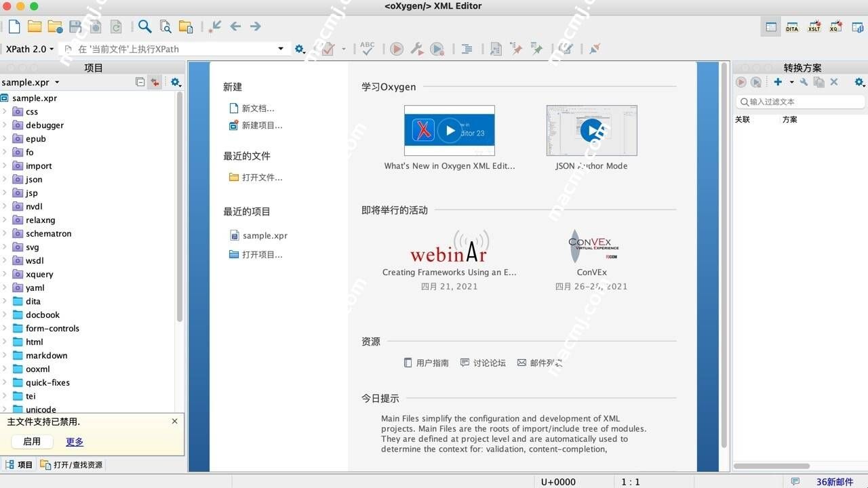Switch to the XQuery Debugger perspective

(x=835, y=27)
